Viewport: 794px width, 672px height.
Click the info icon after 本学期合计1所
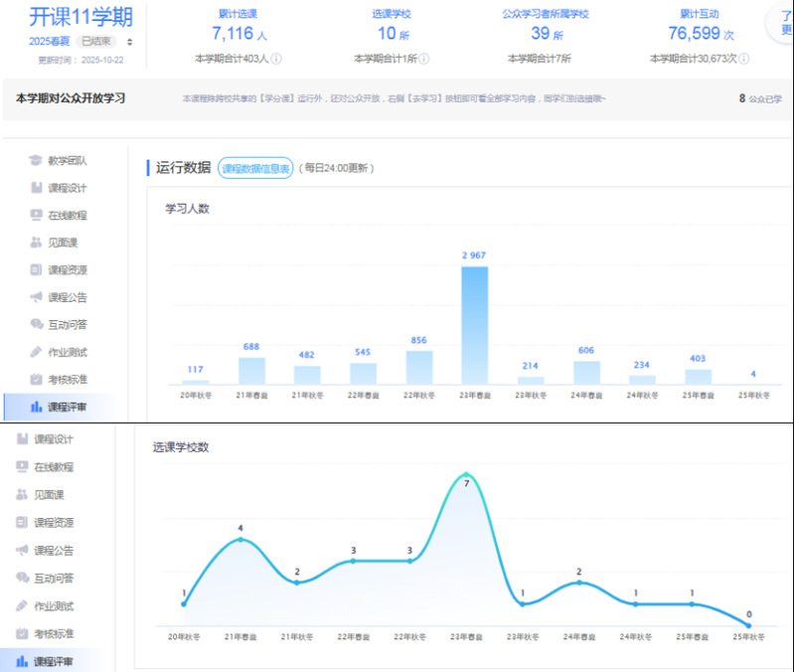pyautogui.click(x=424, y=59)
